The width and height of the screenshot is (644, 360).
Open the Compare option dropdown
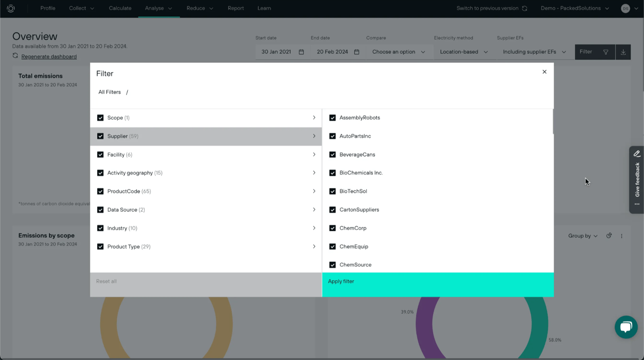click(x=398, y=51)
